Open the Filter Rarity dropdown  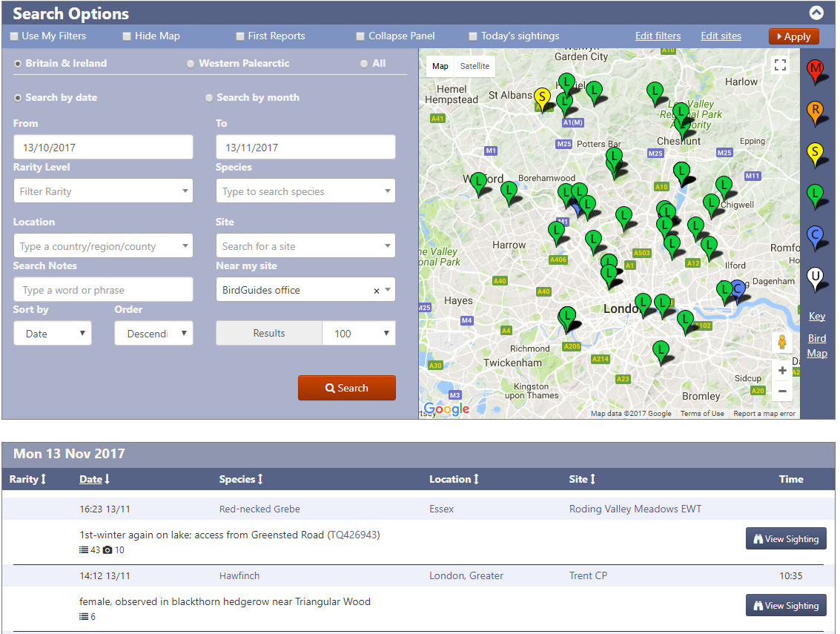[x=103, y=191]
